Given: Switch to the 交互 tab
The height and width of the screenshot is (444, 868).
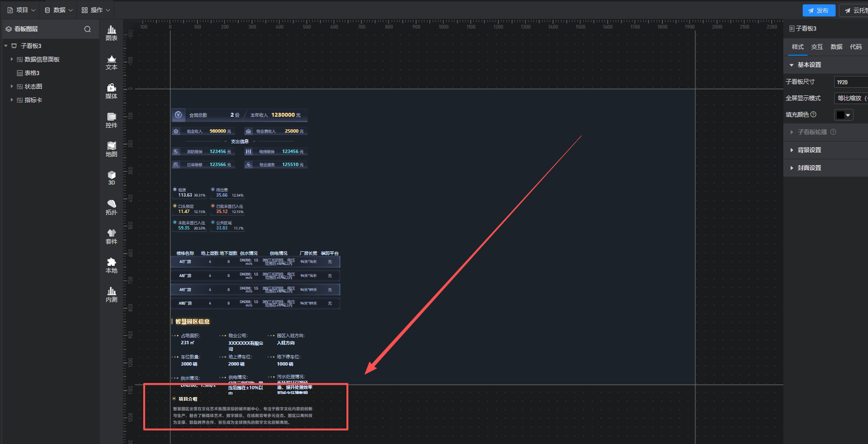Looking at the screenshot, I should pos(817,47).
